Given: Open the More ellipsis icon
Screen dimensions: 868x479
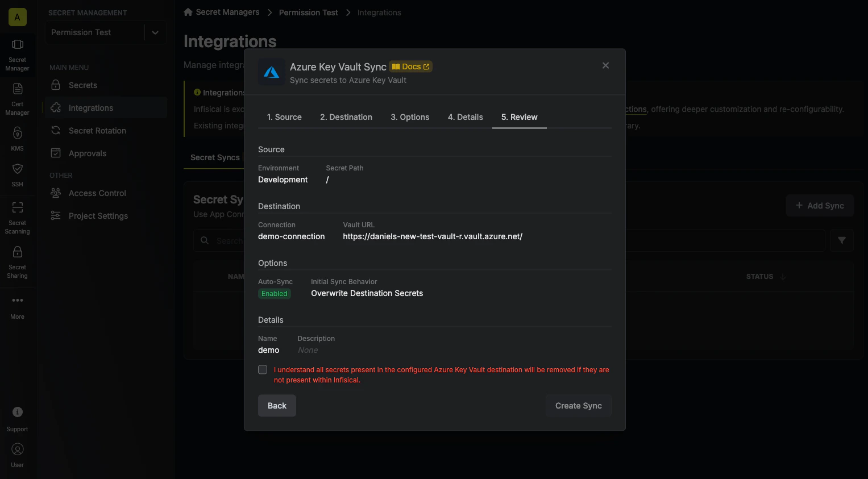Looking at the screenshot, I should point(18,300).
